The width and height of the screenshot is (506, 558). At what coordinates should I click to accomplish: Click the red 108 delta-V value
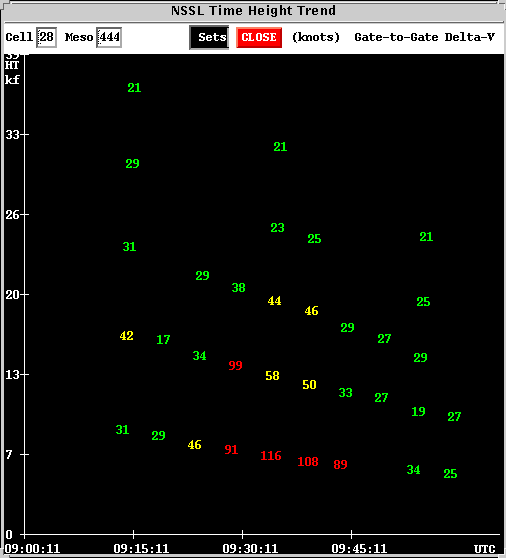click(x=308, y=462)
